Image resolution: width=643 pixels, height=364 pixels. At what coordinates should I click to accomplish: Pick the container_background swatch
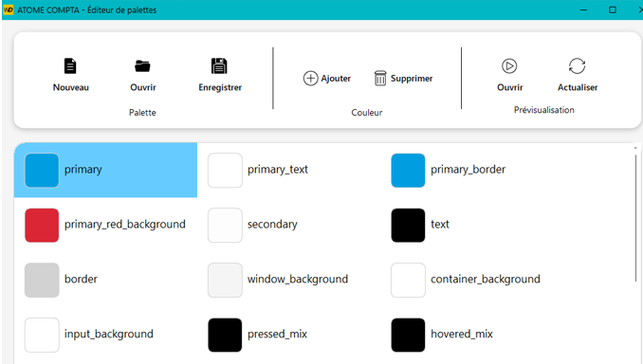(x=408, y=280)
